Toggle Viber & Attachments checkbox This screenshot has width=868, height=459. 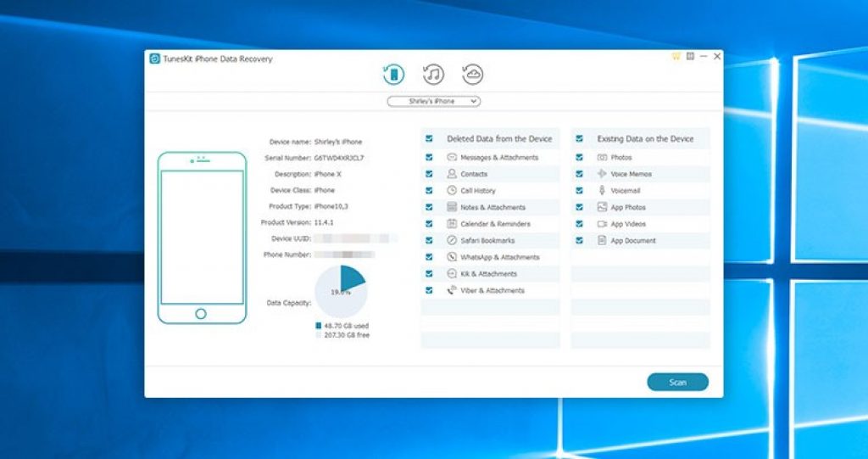pyautogui.click(x=429, y=290)
